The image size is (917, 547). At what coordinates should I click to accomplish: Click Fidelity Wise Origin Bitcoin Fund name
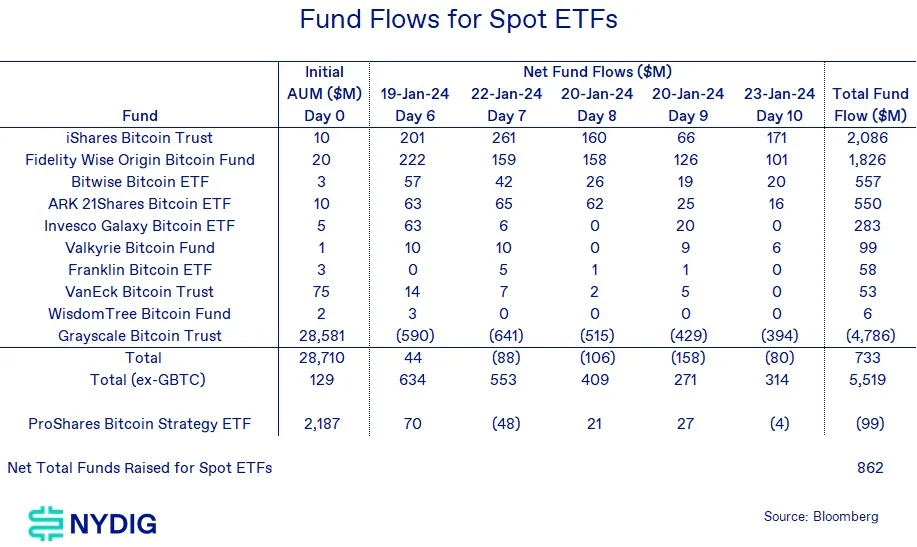click(x=139, y=160)
